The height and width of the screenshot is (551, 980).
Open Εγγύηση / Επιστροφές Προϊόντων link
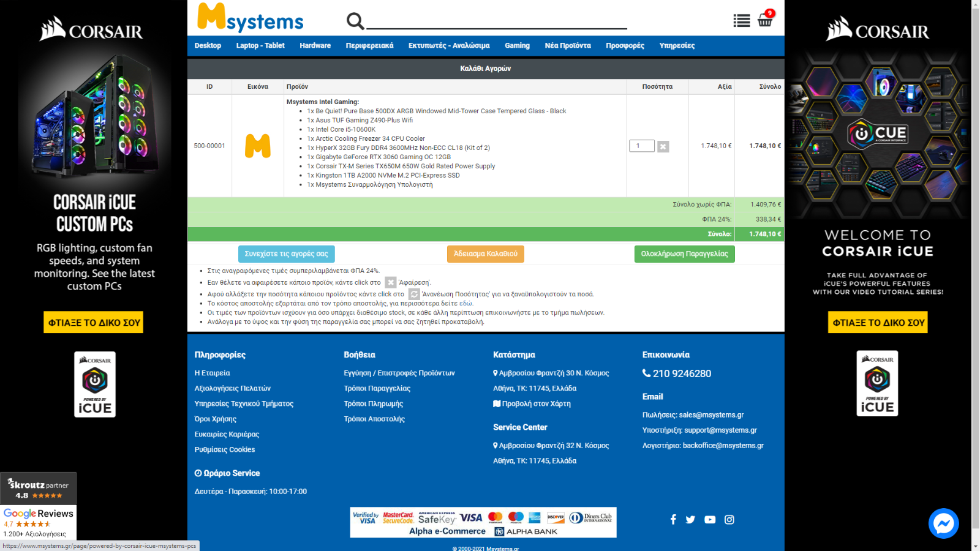(399, 373)
